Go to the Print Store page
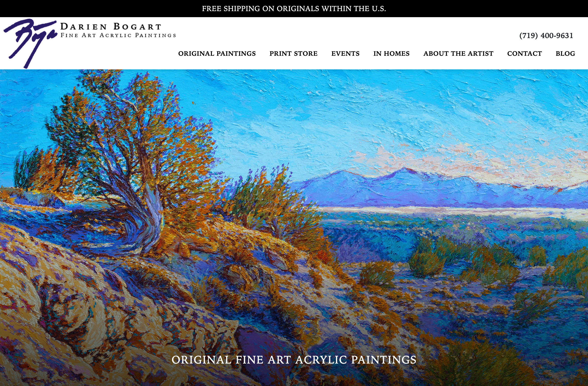This screenshot has height=386, width=588. click(x=293, y=53)
